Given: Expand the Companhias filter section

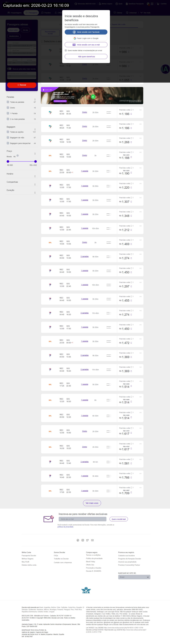Looking at the screenshot, I should [x=35, y=184].
